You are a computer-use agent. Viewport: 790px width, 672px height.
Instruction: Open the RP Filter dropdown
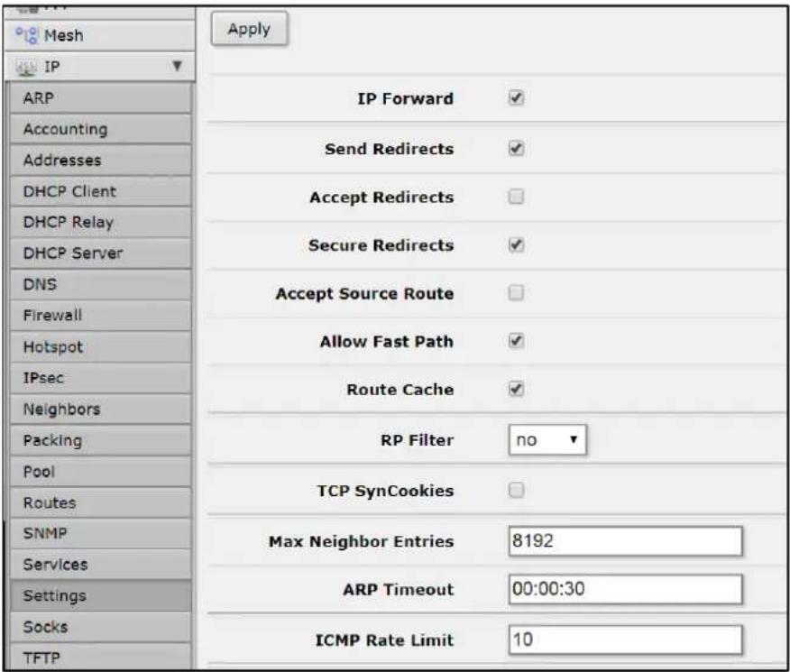547,440
